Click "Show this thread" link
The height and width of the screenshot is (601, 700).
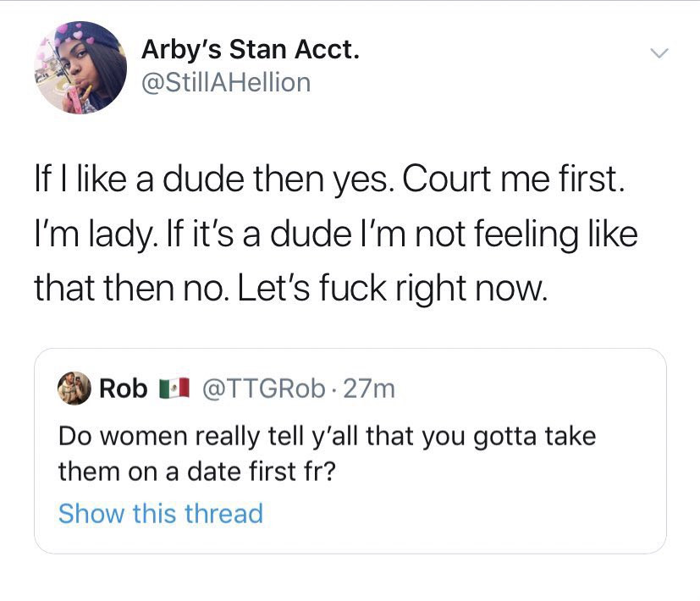(x=160, y=513)
